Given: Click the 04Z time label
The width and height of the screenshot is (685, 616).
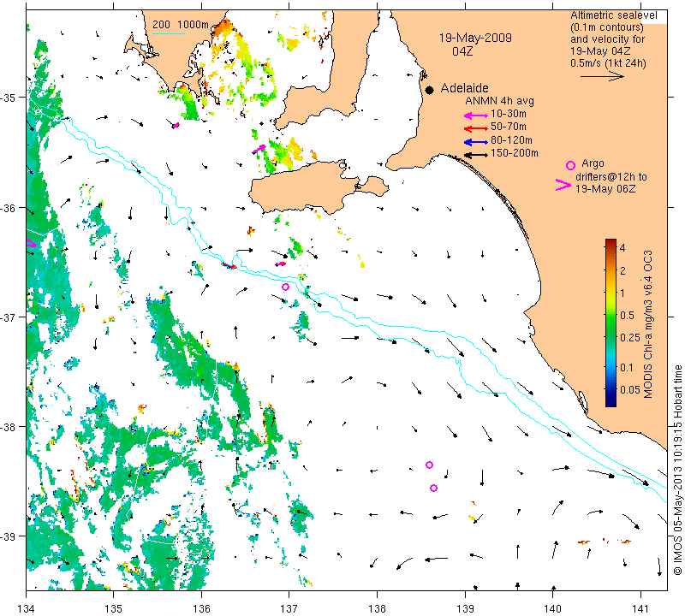Looking at the screenshot, I should [x=462, y=51].
